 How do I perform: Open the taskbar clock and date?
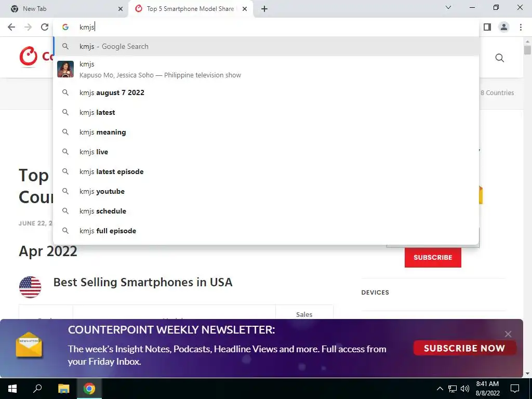coord(487,389)
